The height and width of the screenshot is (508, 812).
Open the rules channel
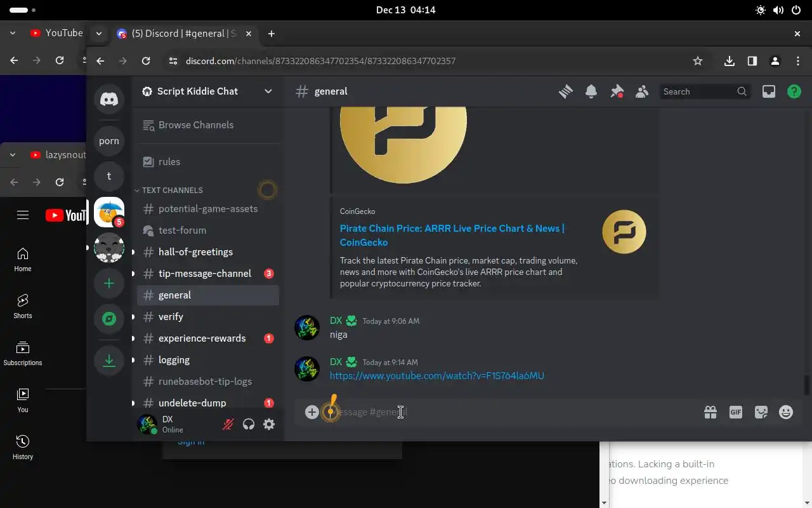click(208, 162)
